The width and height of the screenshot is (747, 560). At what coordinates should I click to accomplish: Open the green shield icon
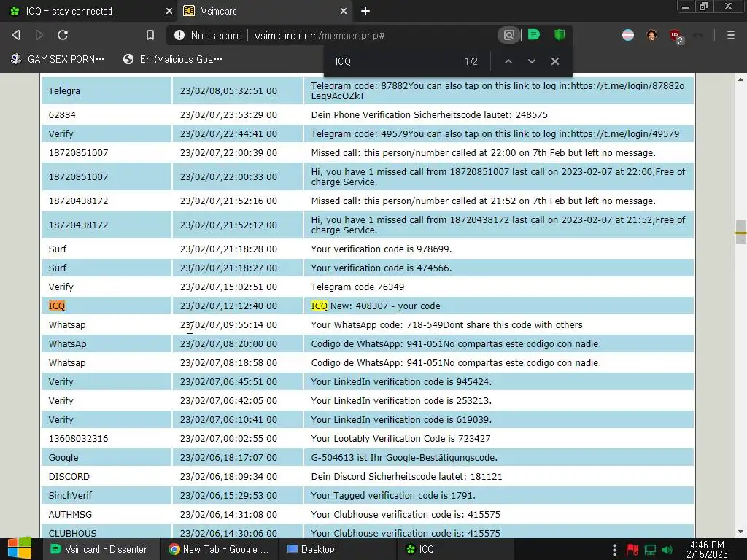pyautogui.click(x=560, y=34)
